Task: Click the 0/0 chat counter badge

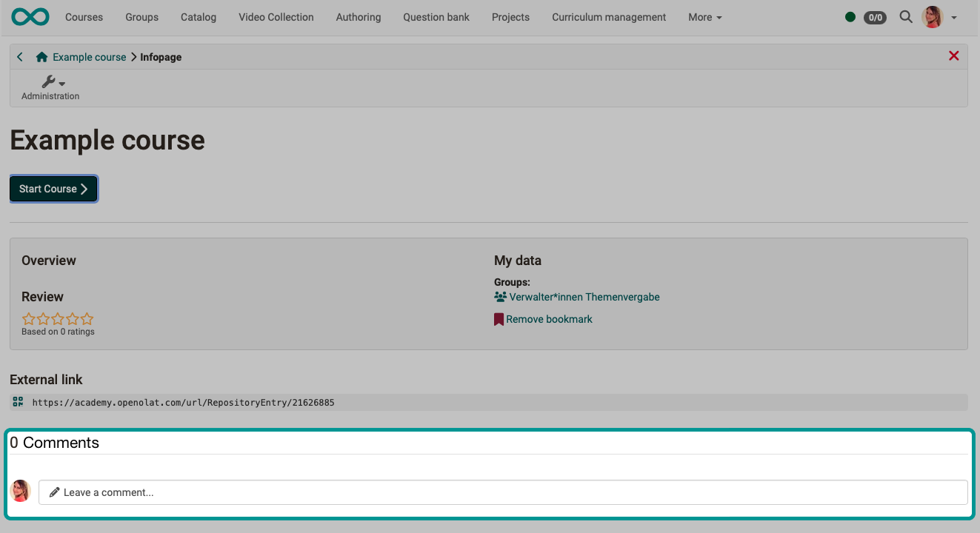Action: (x=874, y=17)
